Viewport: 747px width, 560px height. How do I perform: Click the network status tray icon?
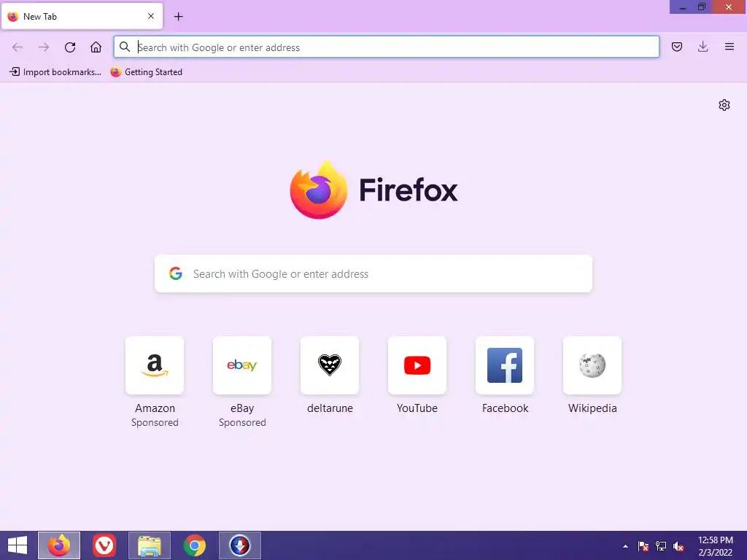point(661,546)
